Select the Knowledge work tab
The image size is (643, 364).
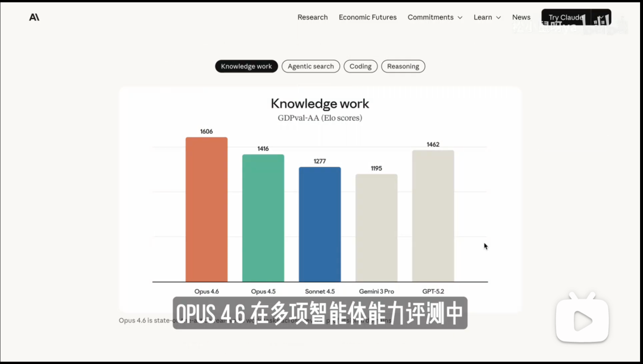[x=246, y=67]
